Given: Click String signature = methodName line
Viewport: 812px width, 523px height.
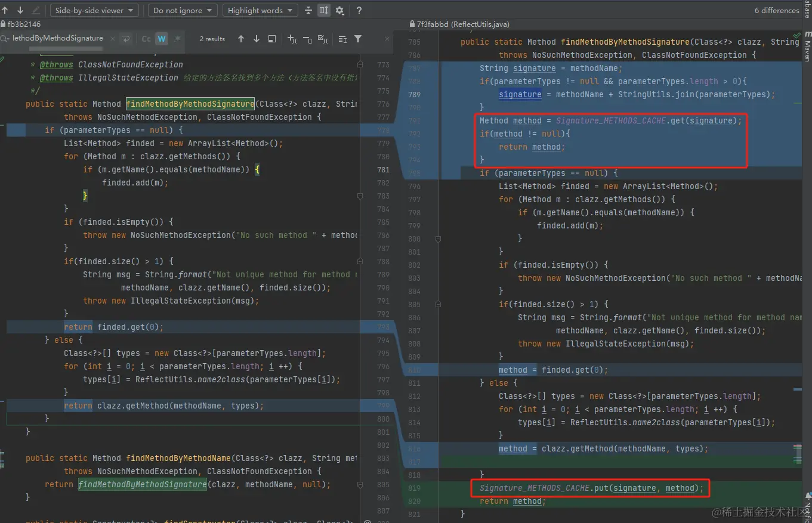Looking at the screenshot, I should pyautogui.click(x=551, y=68).
